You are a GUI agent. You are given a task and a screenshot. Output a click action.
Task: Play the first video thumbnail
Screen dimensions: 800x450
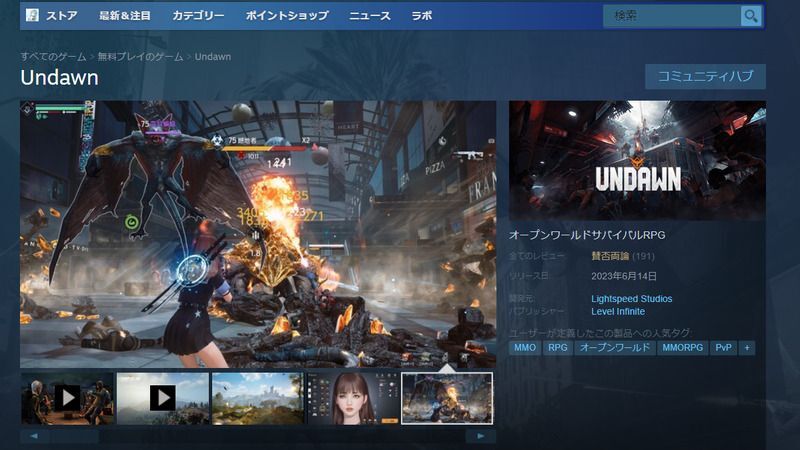(67, 398)
